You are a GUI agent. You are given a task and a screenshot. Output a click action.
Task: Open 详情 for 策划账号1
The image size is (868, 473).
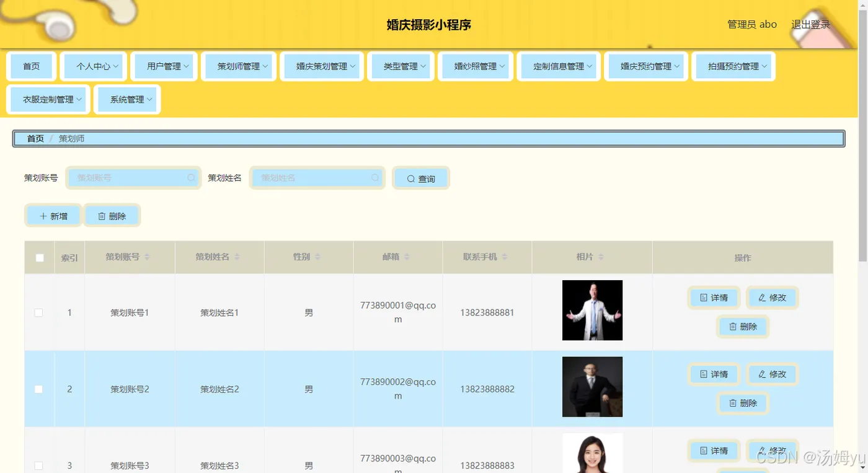(x=714, y=298)
